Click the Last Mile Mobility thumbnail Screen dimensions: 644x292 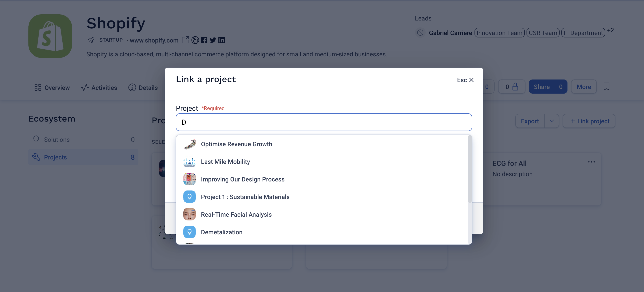190,162
